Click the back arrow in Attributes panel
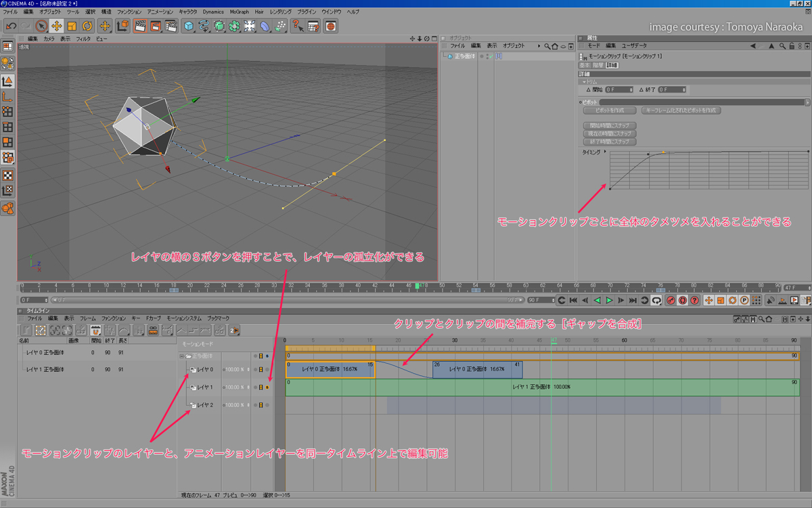 coord(752,46)
